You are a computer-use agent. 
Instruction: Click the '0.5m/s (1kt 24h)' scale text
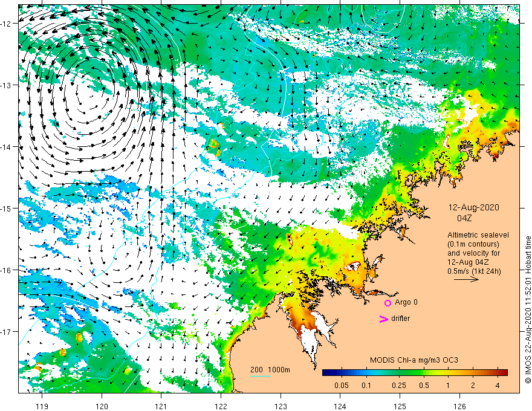click(x=474, y=271)
